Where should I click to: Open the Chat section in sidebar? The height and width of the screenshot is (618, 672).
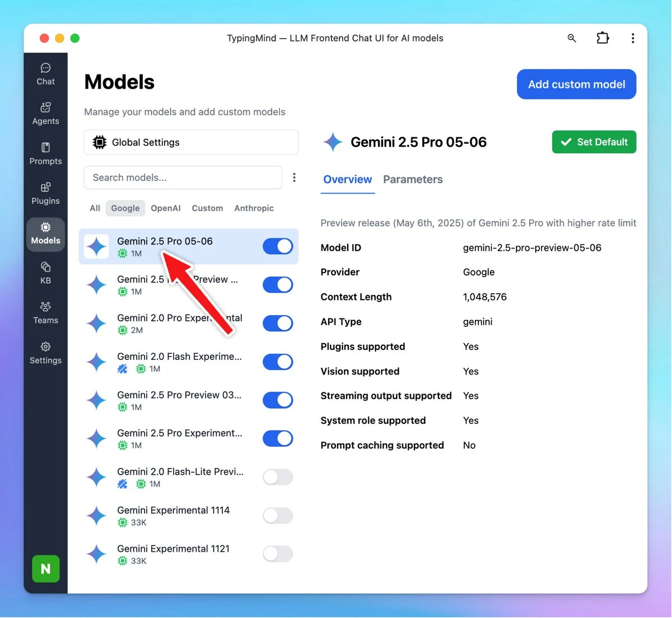[x=45, y=74]
